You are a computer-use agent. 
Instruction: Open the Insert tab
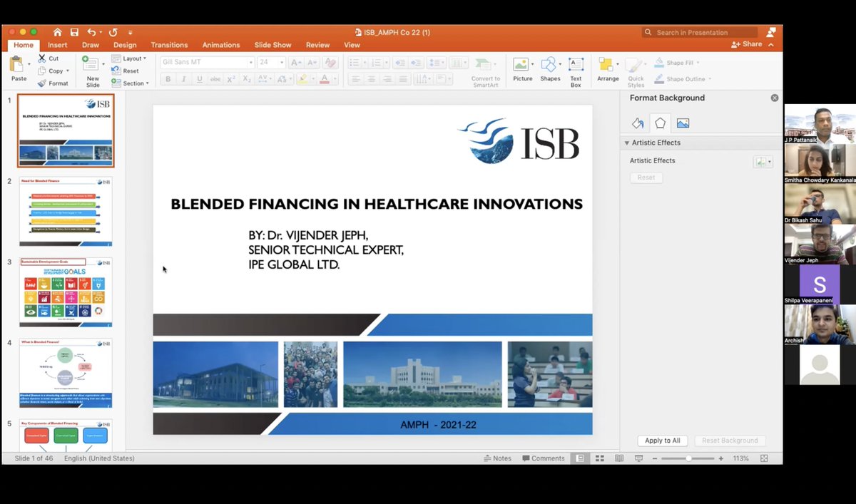pos(58,45)
